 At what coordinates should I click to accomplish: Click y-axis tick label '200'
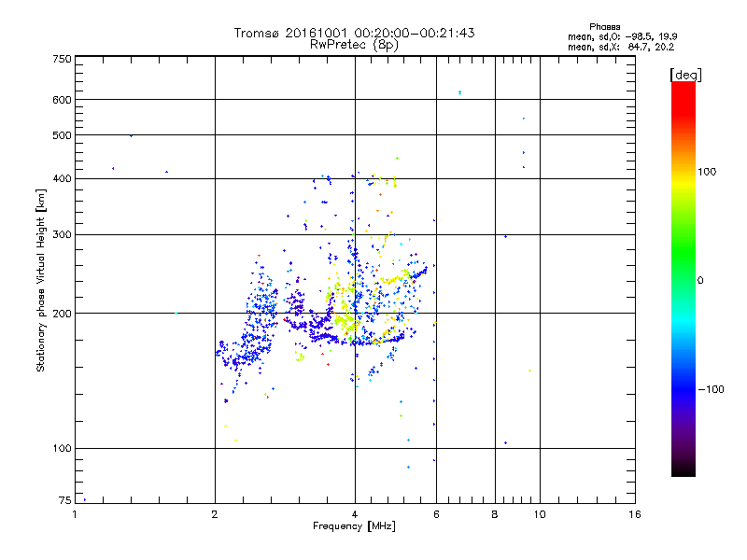[x=62, y=314]
